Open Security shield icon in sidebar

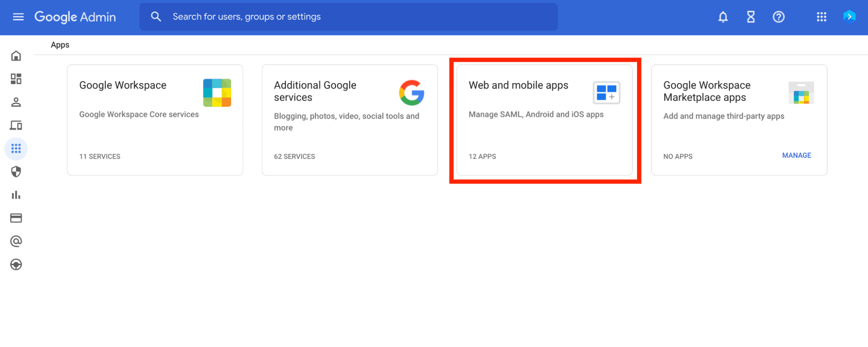tap(16, 172)
